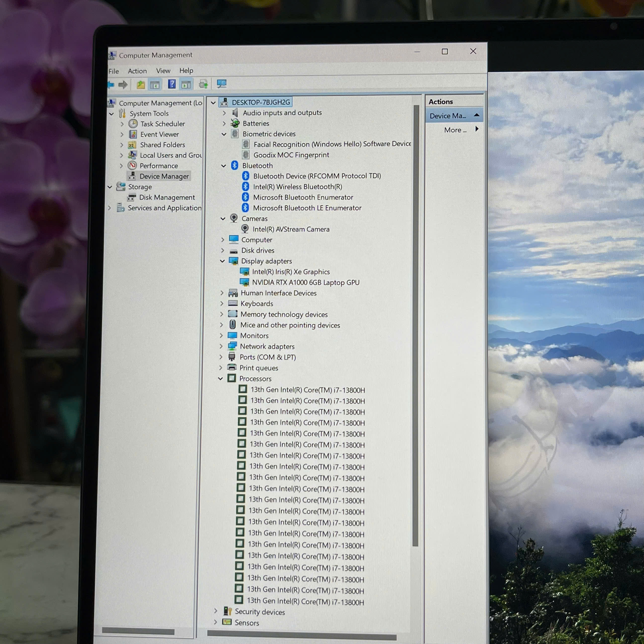The width and height of the screenshot is (644, 644).
Task: Expand Services and Applications node
Action: coord(109,208)
